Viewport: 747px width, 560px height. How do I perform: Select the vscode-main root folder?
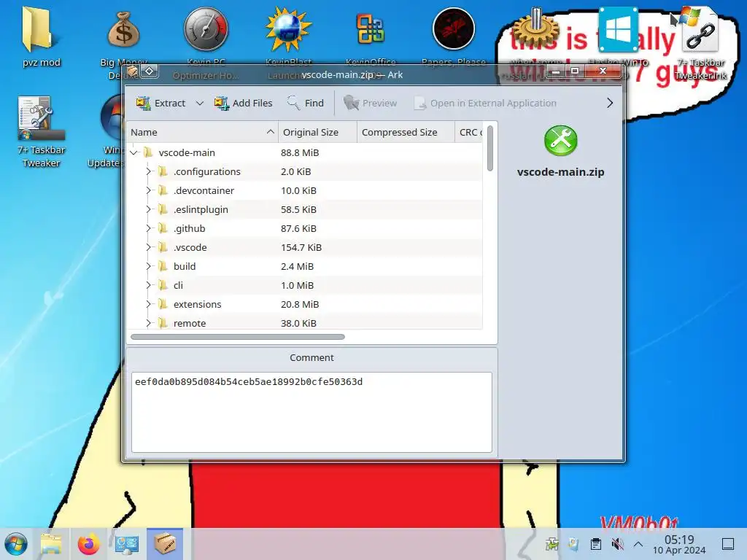[304, 153]
